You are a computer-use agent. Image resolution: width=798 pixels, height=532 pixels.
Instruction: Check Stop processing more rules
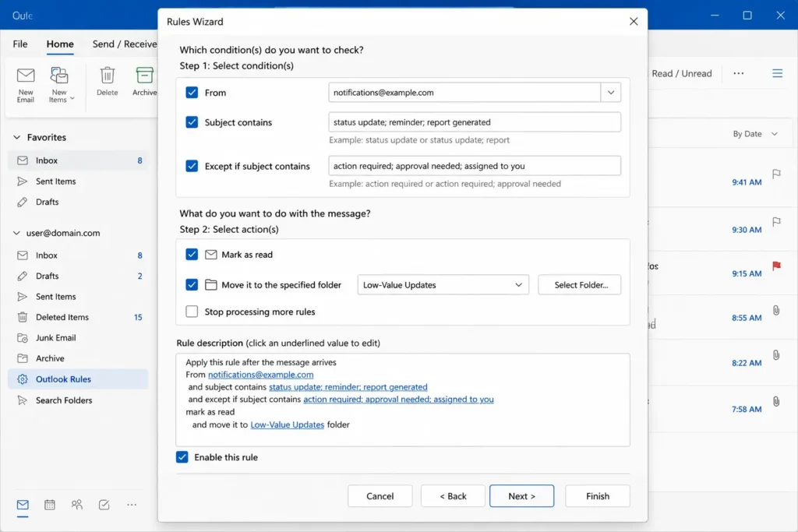point(192,312)
